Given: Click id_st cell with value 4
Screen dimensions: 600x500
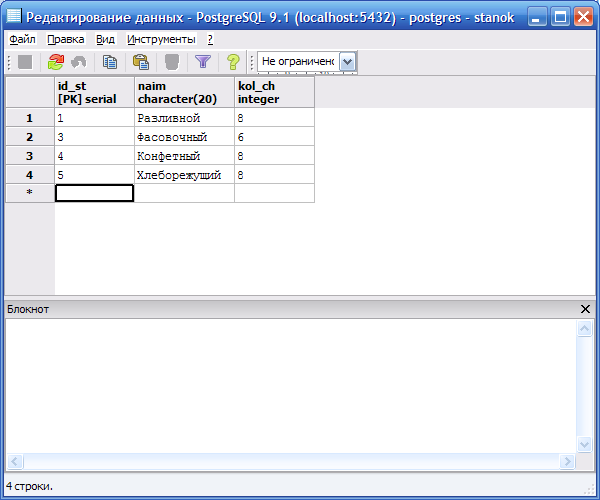Looking at the screenshot, I should pyautogui.click(x=95, y=156).
